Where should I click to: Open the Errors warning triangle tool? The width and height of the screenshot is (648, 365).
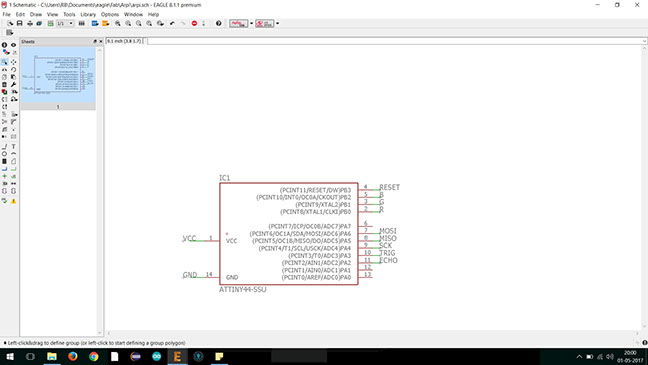coord(14,201)
